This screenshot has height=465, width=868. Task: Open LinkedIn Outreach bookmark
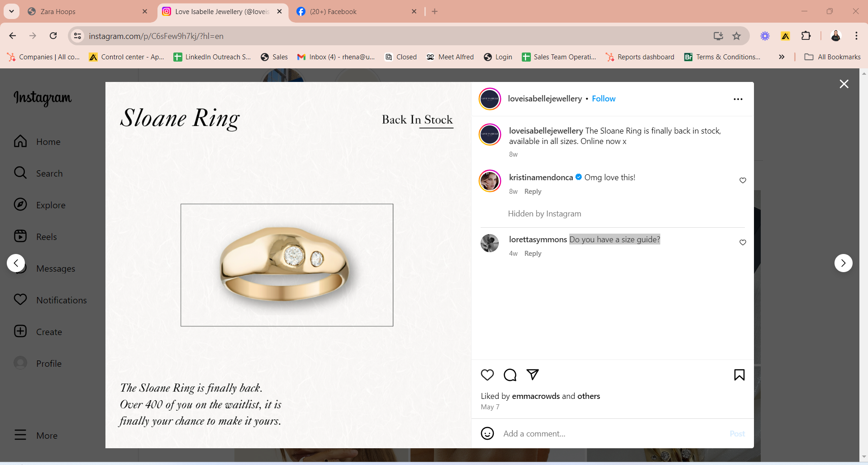pos(212,57)
